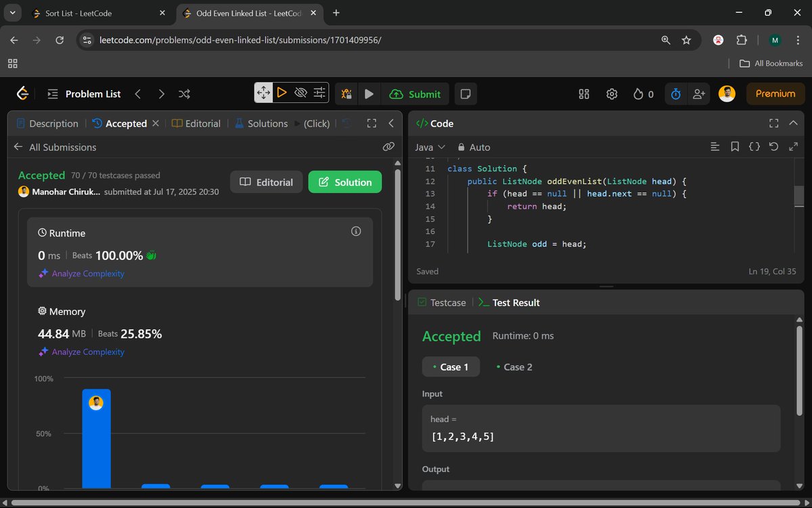This screenshot has width=812, height=508.
Task: Toggle the crossed-eye visibility icon in toolbar
Action: pos(301,93)
